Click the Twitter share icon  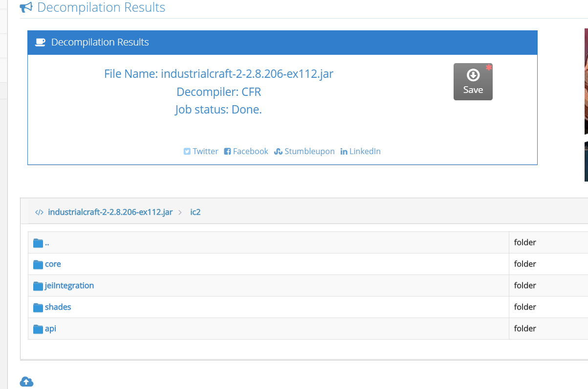[x=187, y=152]
